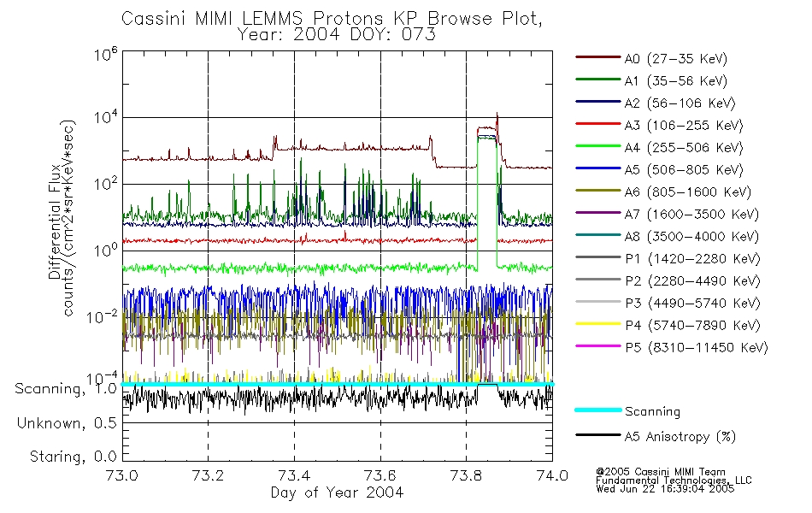Click the 10^0 y-axis tick label
The image size is (812, 513).
click(106, 251)
